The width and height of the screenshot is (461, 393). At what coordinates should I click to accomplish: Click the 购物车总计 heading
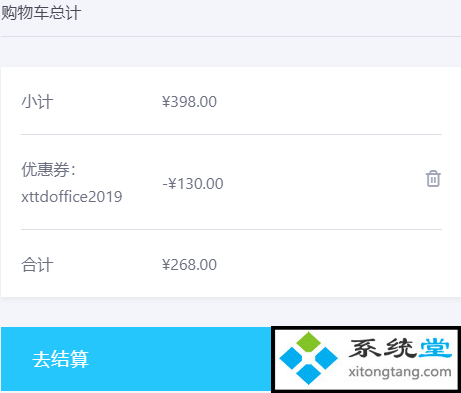pyautogui.click(x=41, y=13)
